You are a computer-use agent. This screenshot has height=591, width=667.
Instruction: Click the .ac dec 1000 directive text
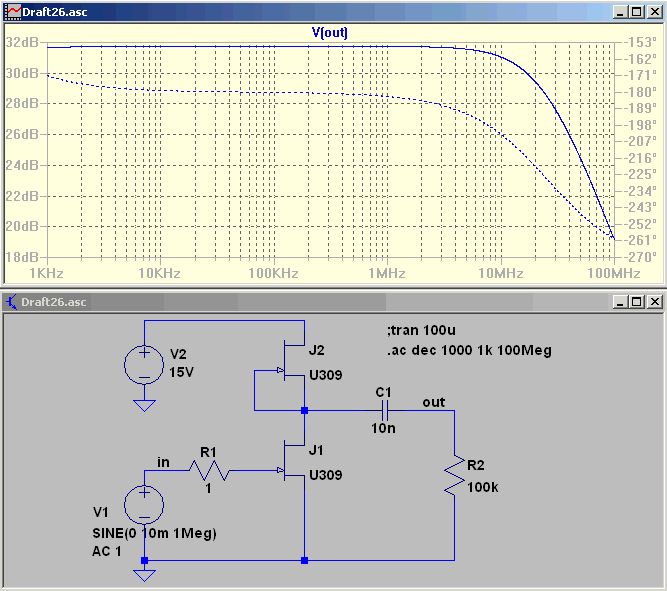coord(469,351)
